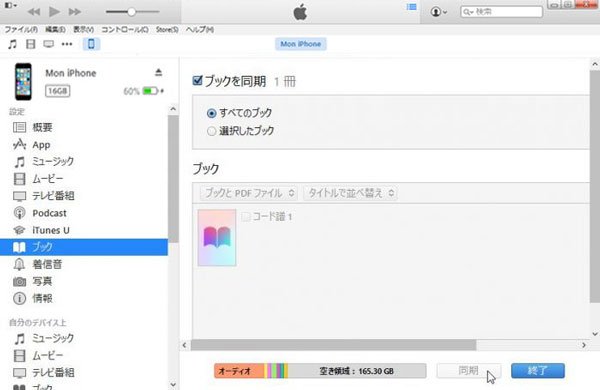Select the 選択したブック radio button
600x390 pixels.
pos(211,131)
